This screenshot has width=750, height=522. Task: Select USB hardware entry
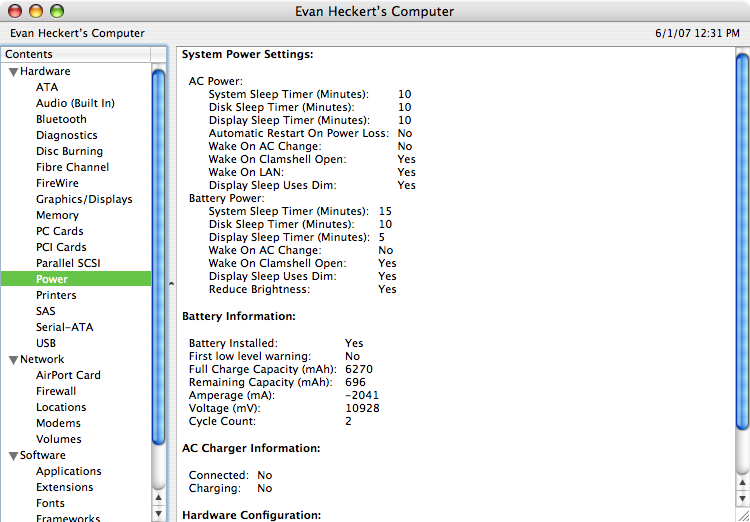(45, 343)
